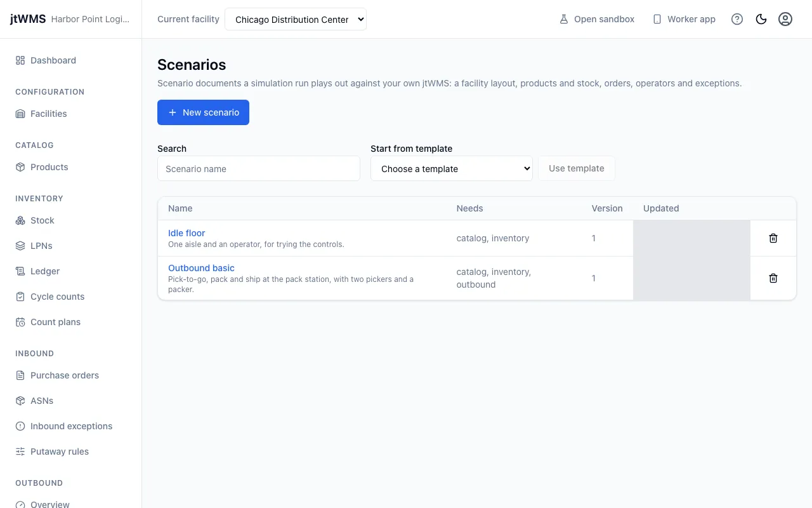Image resolution: width=812 pixels, height=508 pixels.
Task: Open help via question mark icon
Action: (737, 19)
